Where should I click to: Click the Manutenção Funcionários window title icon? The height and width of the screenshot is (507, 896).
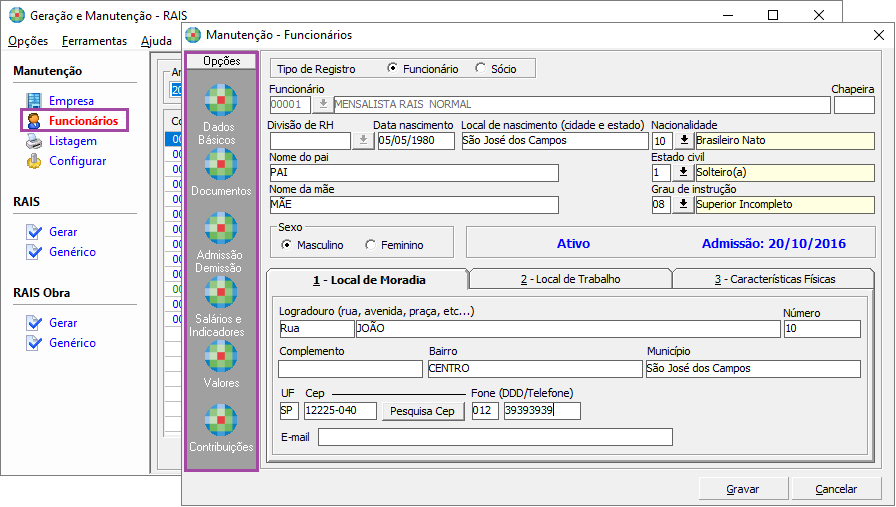pos(193,35)
